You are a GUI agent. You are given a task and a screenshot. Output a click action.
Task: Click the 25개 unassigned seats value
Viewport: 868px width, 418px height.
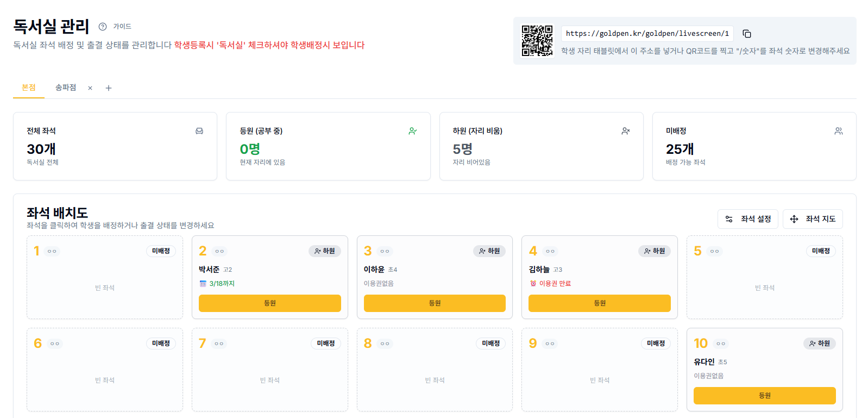point(680,149)
